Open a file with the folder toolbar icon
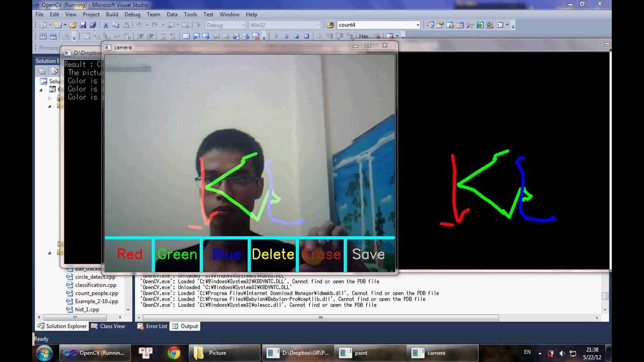Screen dimensions: 644x362 coord(74,25)
